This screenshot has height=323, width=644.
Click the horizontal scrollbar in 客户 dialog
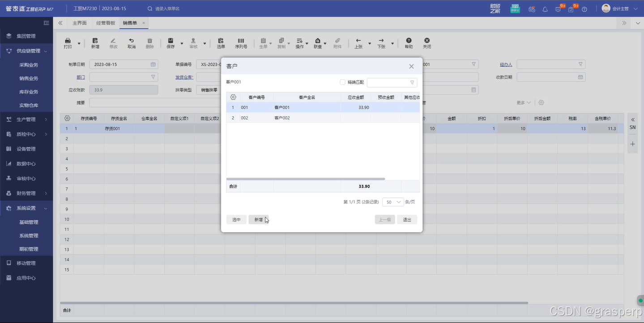[306, 179]
